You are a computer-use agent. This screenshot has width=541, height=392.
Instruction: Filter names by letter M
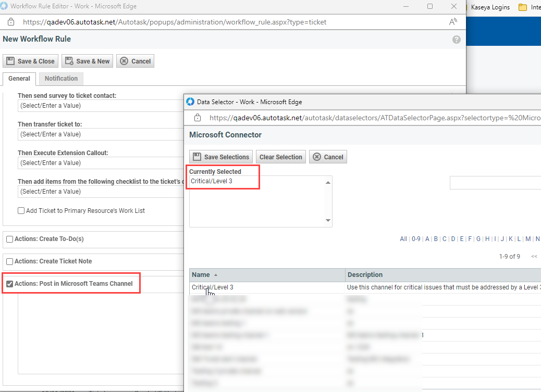tap(528, 239)
